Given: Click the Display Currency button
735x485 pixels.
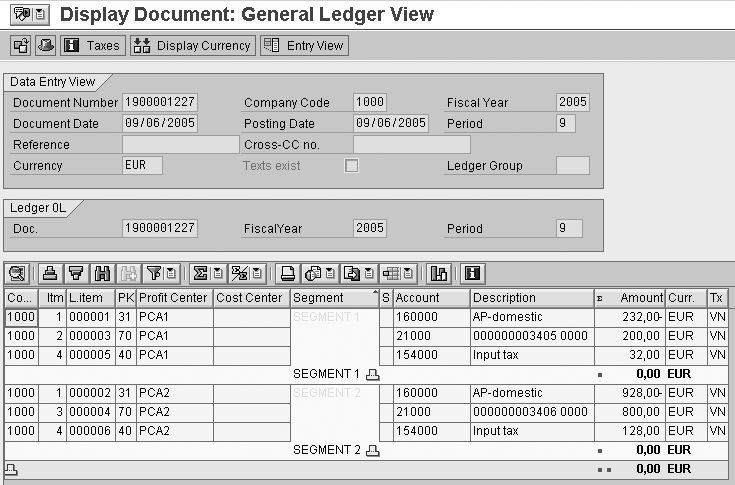Looking at the screenshot, I should (192, 45).
